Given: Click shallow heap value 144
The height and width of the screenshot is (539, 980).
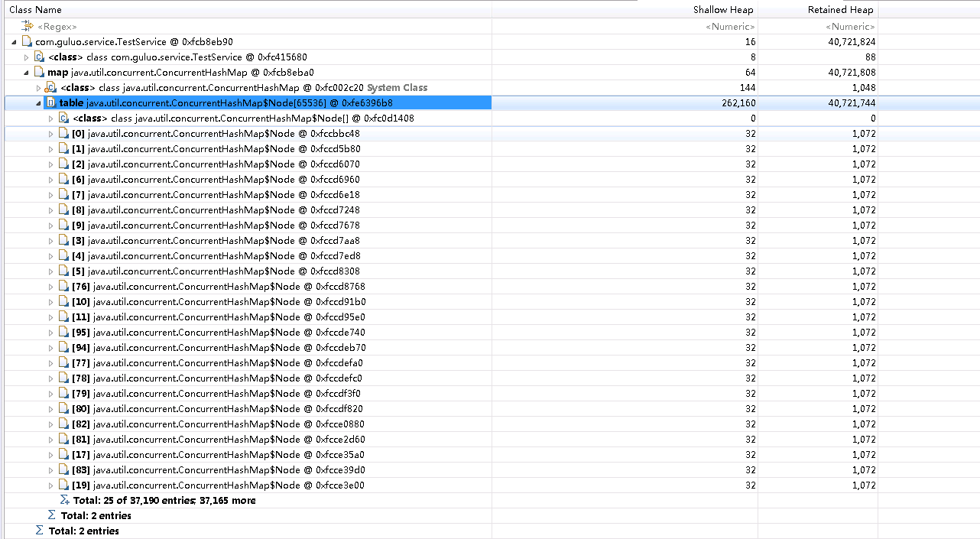Looking at the screenshot, I should pos(748,88).
